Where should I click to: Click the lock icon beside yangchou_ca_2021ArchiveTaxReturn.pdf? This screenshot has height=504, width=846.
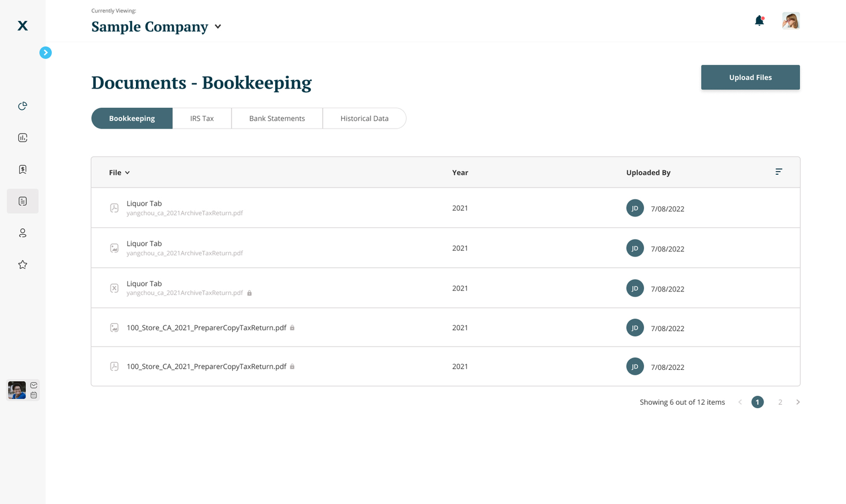249,293
